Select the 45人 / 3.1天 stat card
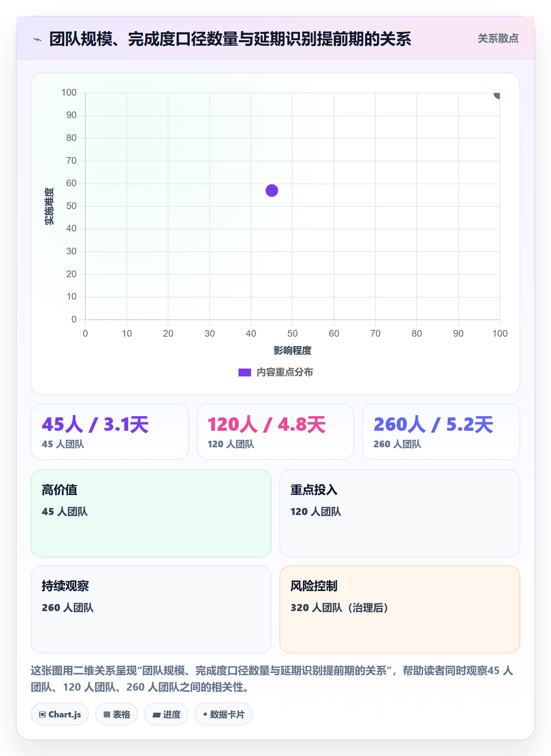 pyautogui.click(x=110, y=432)
